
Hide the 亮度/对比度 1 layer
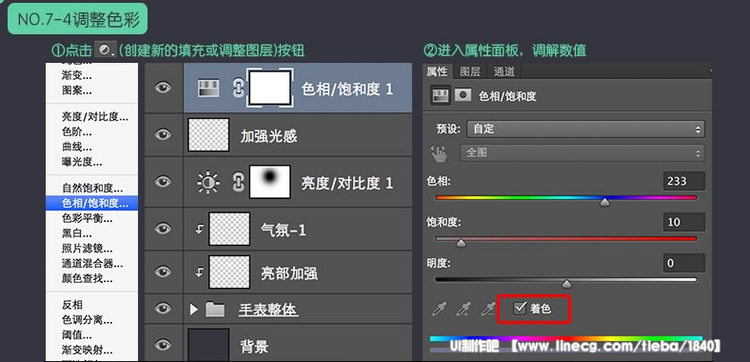pos(163,181)
